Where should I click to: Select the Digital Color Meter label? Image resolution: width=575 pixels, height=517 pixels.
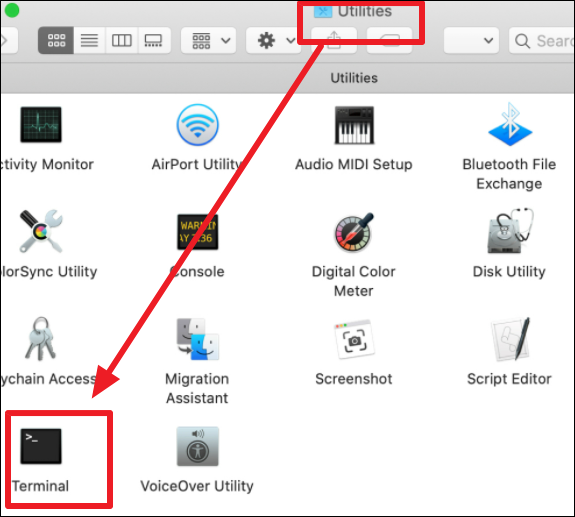[x=354, y=281]
